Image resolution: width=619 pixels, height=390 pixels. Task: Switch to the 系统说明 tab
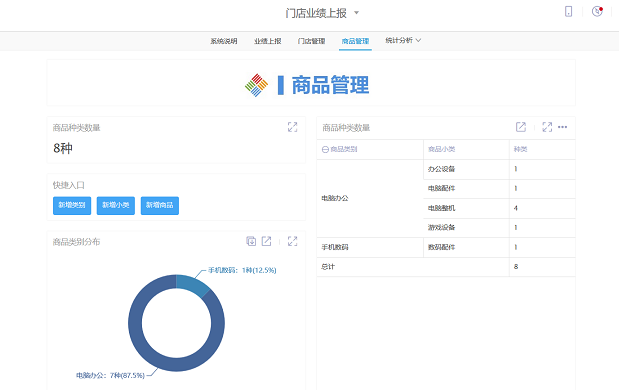click(224, 41)
